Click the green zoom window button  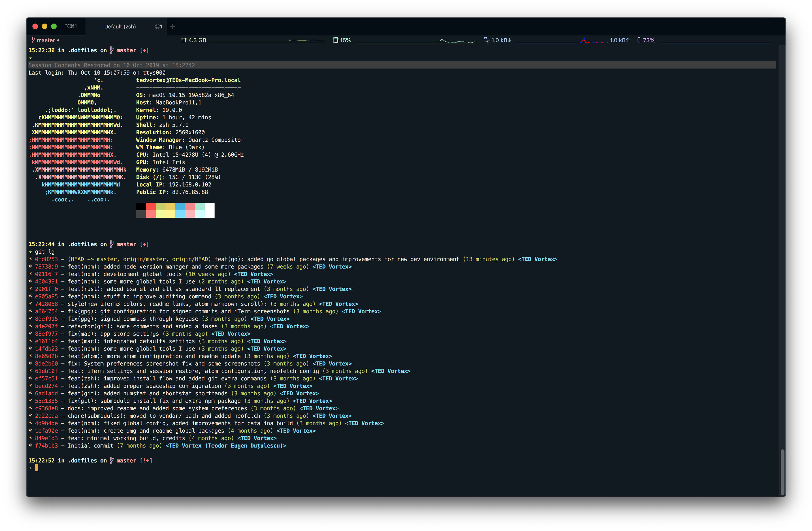(x=54, y=26)
